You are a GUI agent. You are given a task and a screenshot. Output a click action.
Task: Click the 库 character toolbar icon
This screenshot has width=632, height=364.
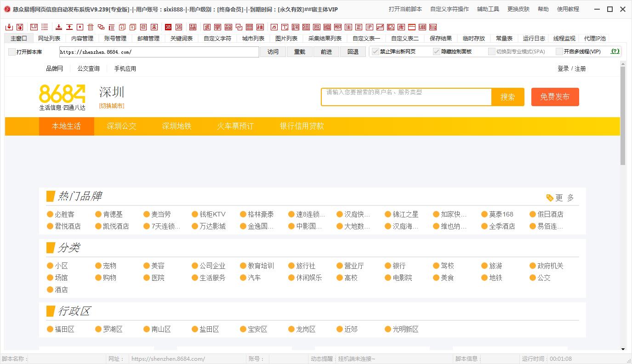point(401,27)
